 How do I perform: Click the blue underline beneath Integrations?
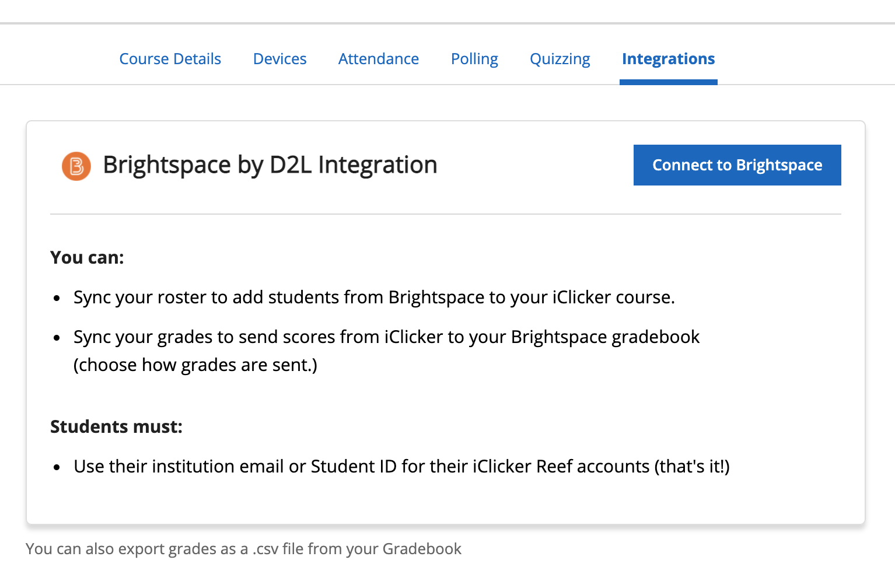[x=668, y=83]
